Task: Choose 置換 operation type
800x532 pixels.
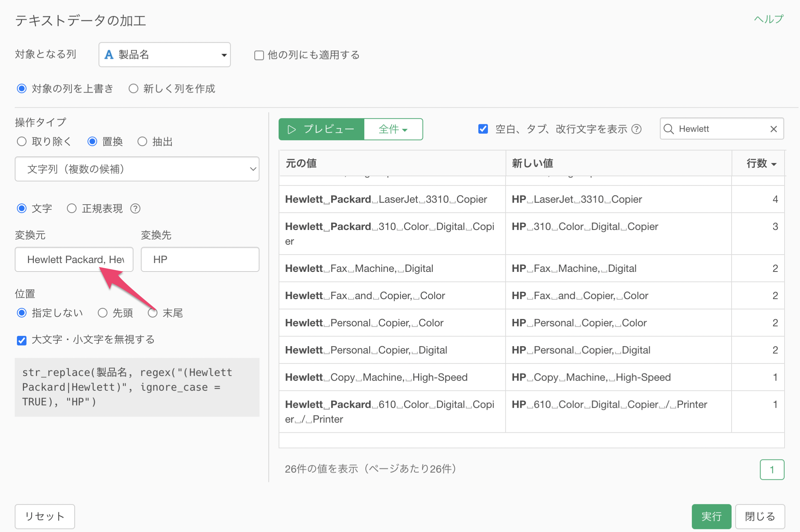Action: (92, 142)
